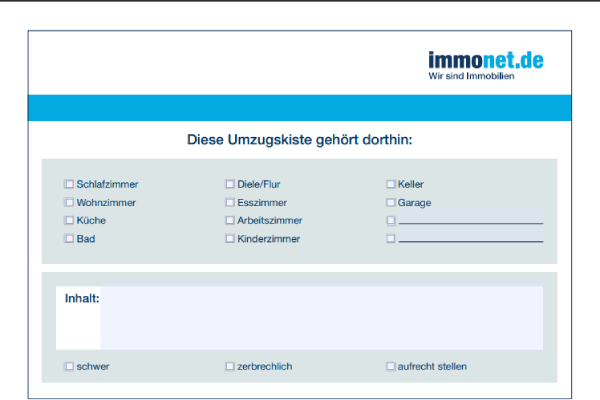This screenshot has width=600, height=400.
Task: Select the Küche checkbox
Action: [69, 220]
